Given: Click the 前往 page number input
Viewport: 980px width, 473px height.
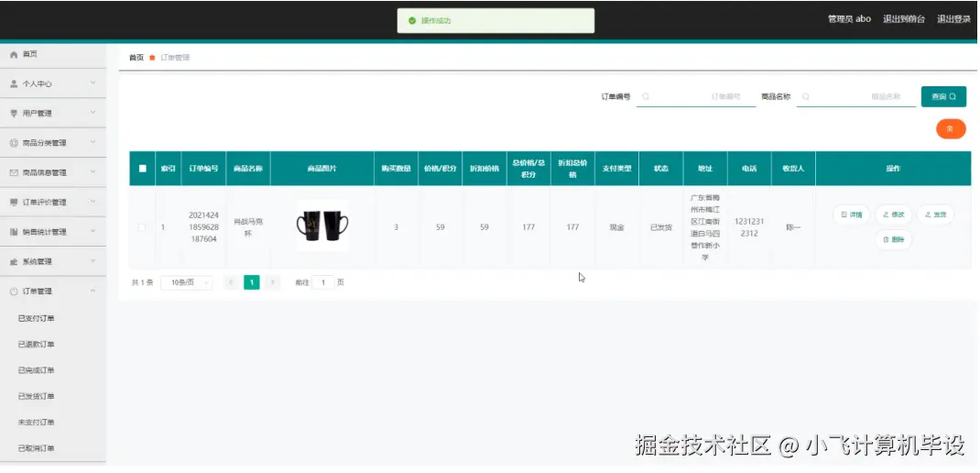Looking at the screenshot, I should click(322, 283).
